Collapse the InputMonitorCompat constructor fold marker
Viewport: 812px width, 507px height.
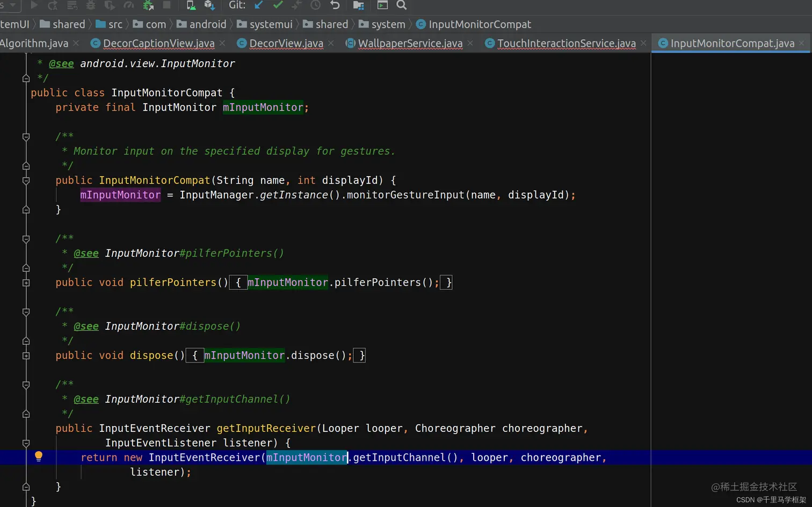(26, 181)
